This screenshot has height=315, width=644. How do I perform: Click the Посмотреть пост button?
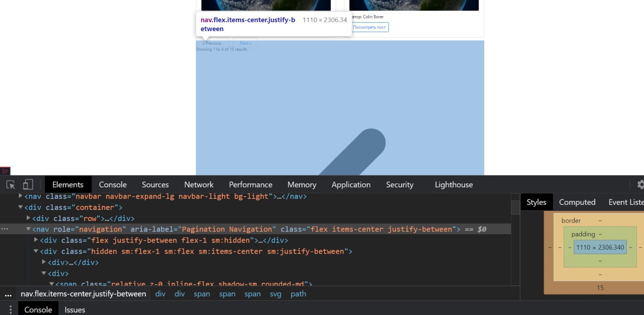pos(369,27)
